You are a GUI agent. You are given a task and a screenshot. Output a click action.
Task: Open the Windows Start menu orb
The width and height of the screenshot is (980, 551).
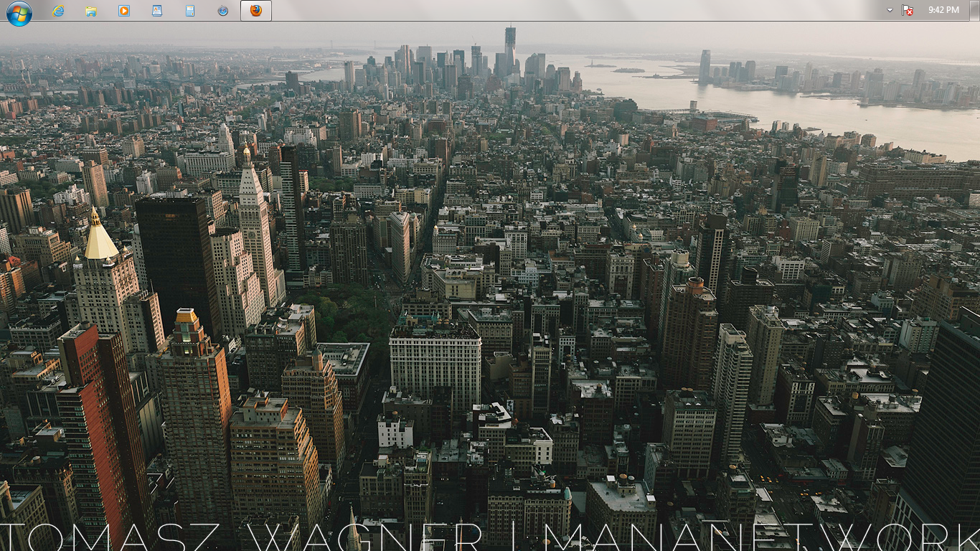coord(19,12)
